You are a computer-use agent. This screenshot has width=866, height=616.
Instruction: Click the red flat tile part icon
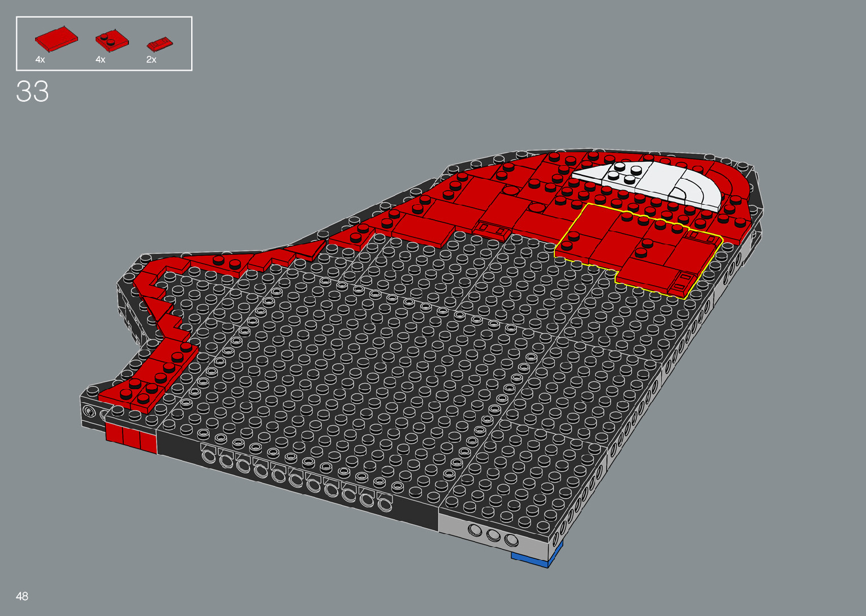coord(56,39)
